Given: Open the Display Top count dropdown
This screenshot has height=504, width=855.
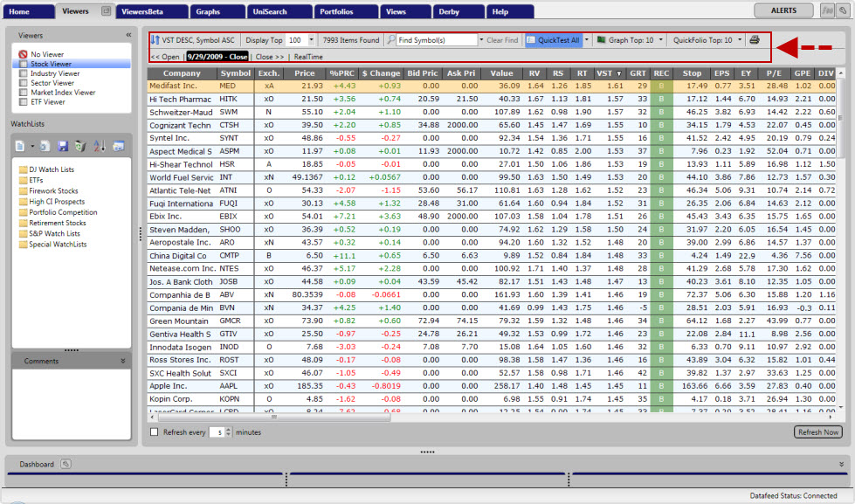Looking at the screenshot, I should click(312, 40).
